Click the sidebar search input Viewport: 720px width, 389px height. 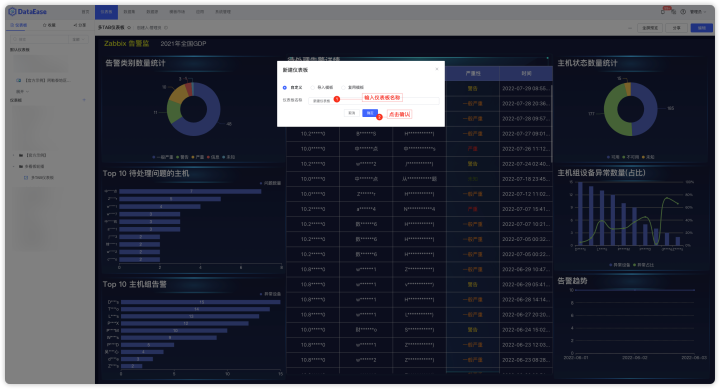(x=40, y=39)
